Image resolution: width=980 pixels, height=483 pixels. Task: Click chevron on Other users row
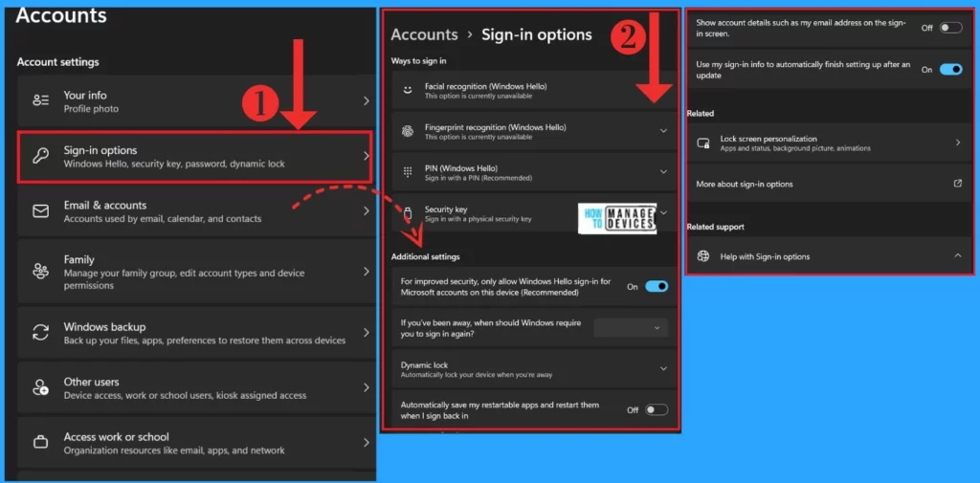point(367,387)
